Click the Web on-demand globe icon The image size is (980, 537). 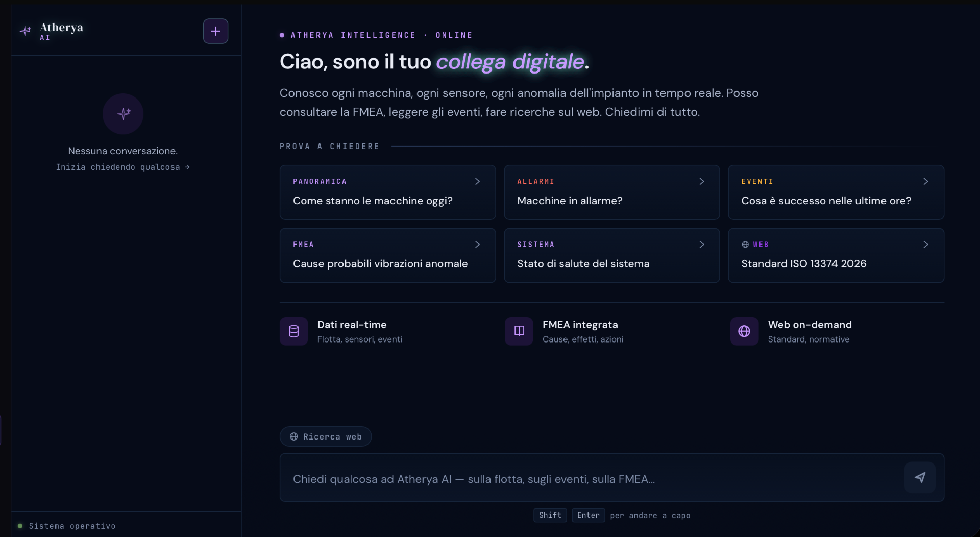point(744,331)
